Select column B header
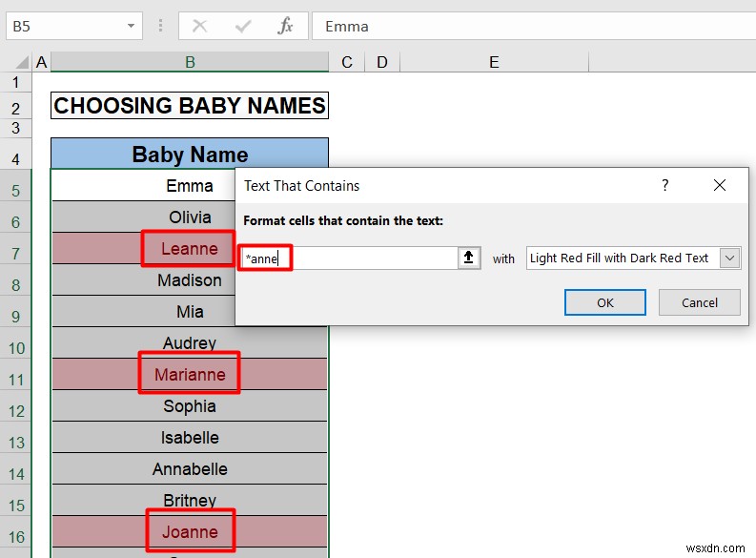Screen dimensions: 756x558 pyautogui.click(x=190, y=62)
